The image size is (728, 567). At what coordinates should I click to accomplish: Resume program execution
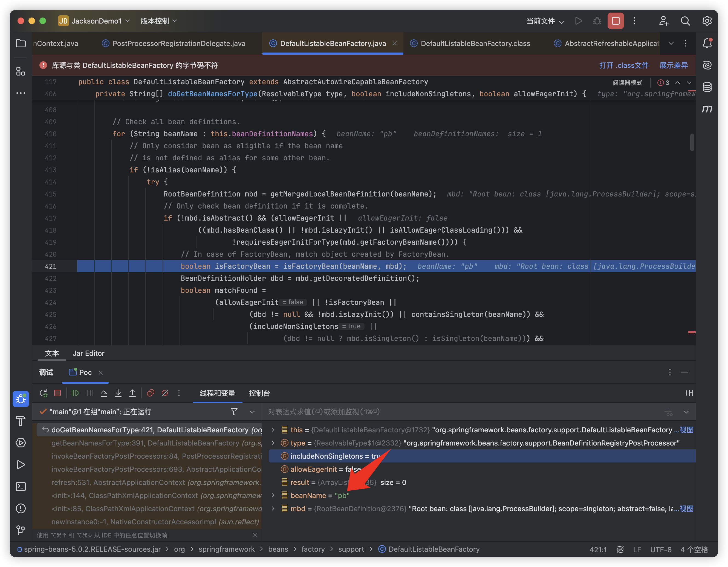[x=75, y=393]
